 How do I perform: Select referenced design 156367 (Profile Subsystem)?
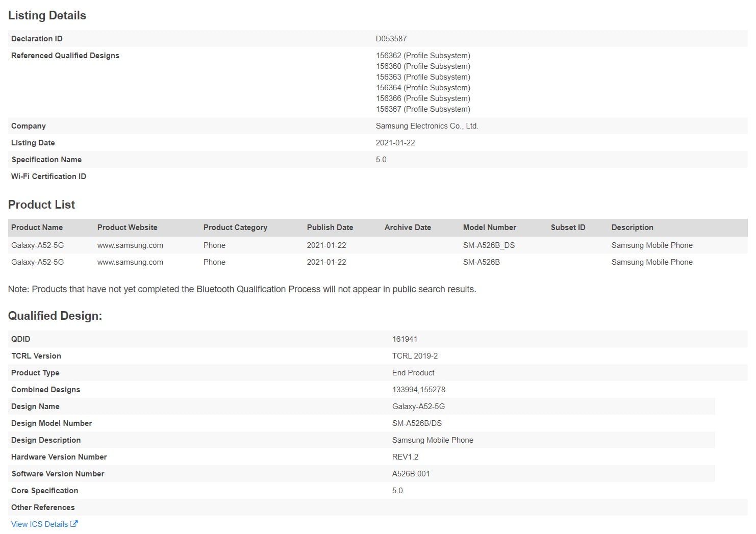[423, 109]
